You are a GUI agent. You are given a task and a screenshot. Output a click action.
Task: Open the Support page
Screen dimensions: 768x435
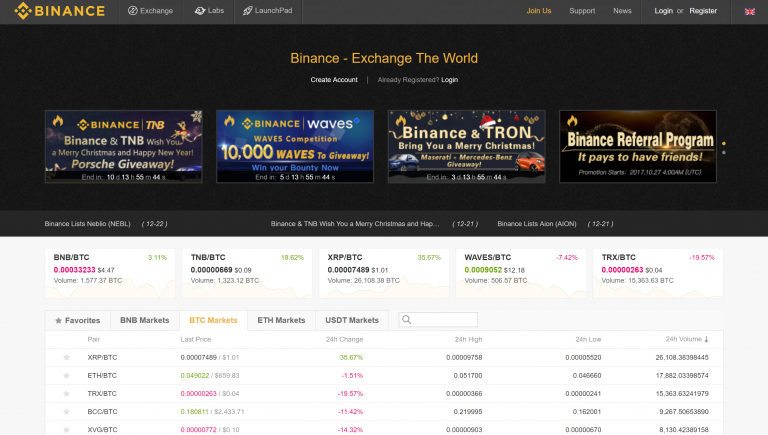(x=582, y=11)
